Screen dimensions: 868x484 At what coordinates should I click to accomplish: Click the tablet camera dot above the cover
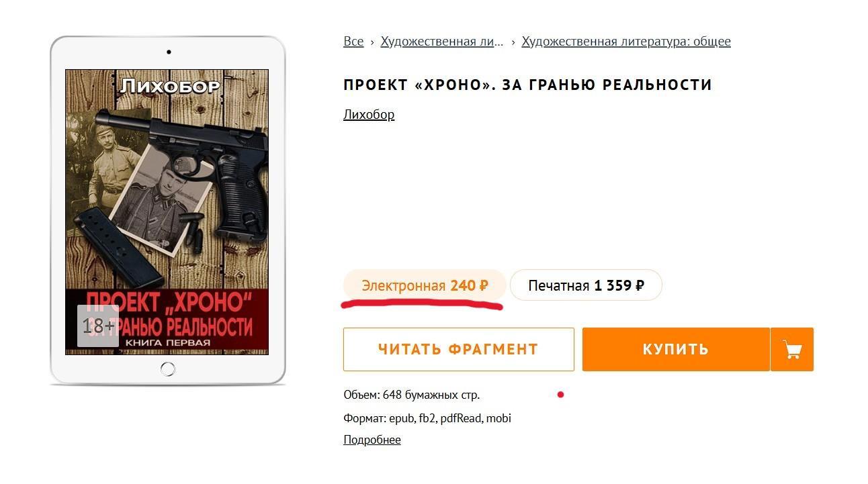pos(169,52)
